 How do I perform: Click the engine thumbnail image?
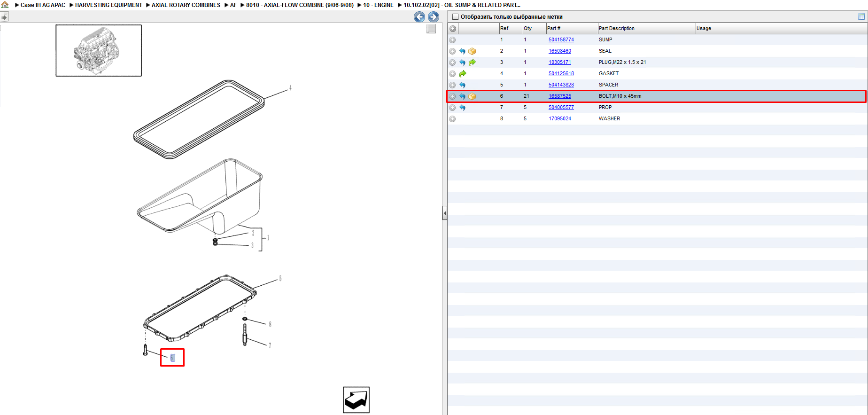99,51
